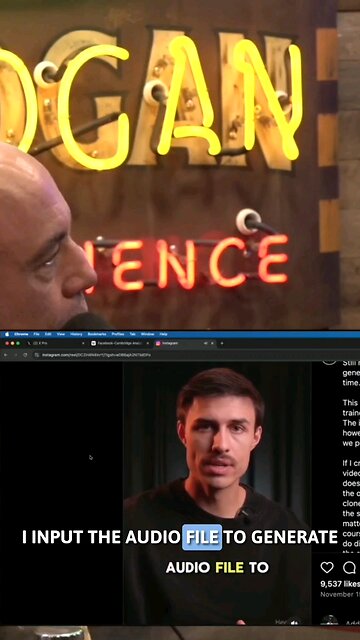
Task: Click the profile avatar beside the comment box
Action: [329, 621]
